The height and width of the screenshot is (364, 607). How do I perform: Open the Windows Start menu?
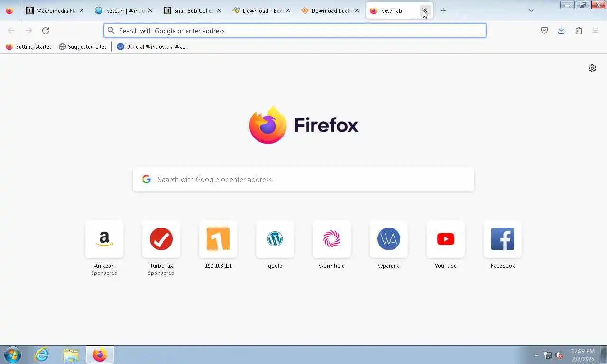pyautogui.click(x=13, y=355)
